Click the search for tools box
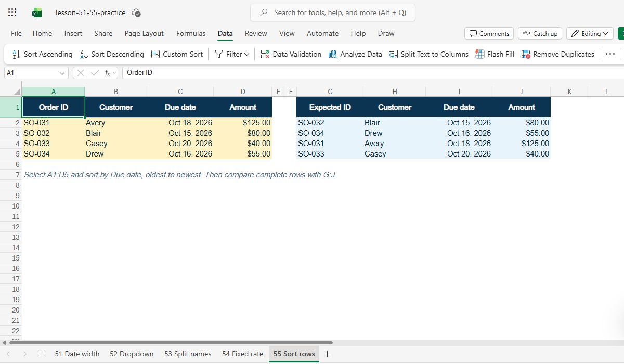 click(x=333, y=12)
